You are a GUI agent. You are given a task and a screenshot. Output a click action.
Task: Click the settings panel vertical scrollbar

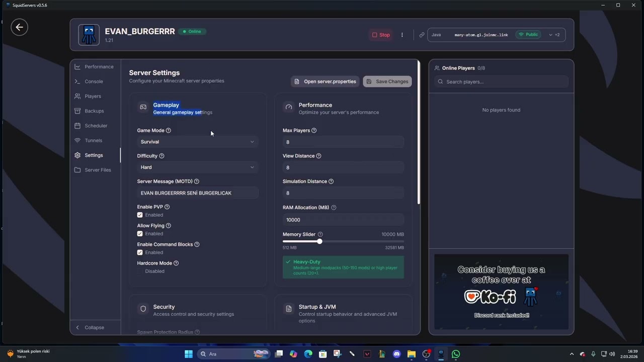click(x=419, y=132)
